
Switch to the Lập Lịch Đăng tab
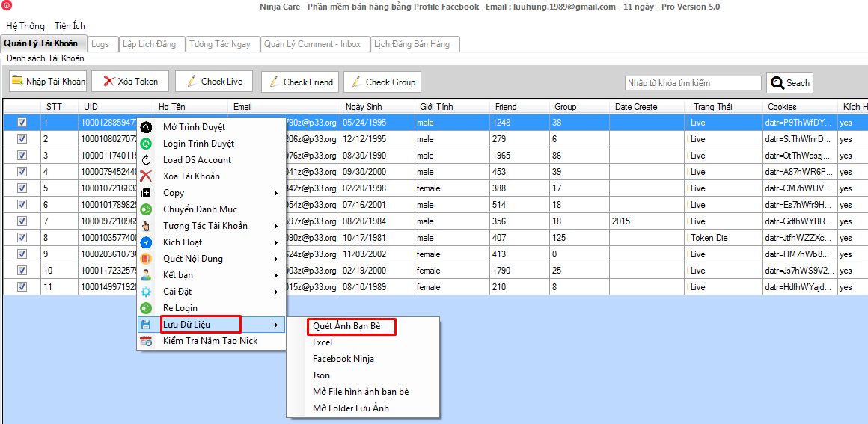point(152,44)
